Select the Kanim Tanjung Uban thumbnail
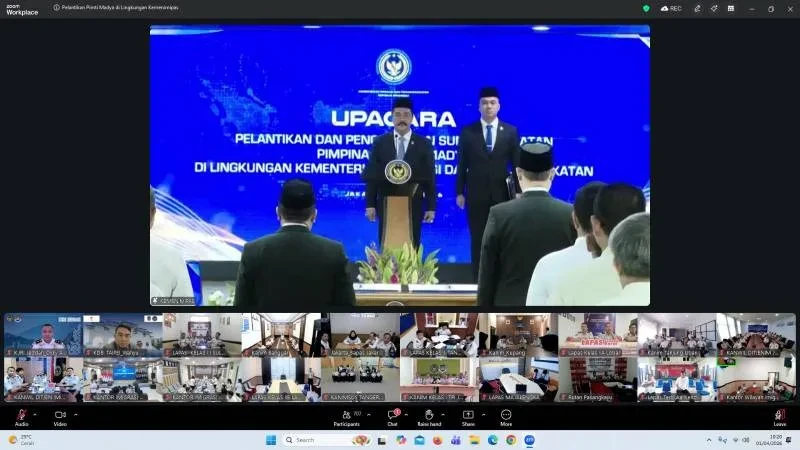Viewport: 800px width, 450px height. 677,335
